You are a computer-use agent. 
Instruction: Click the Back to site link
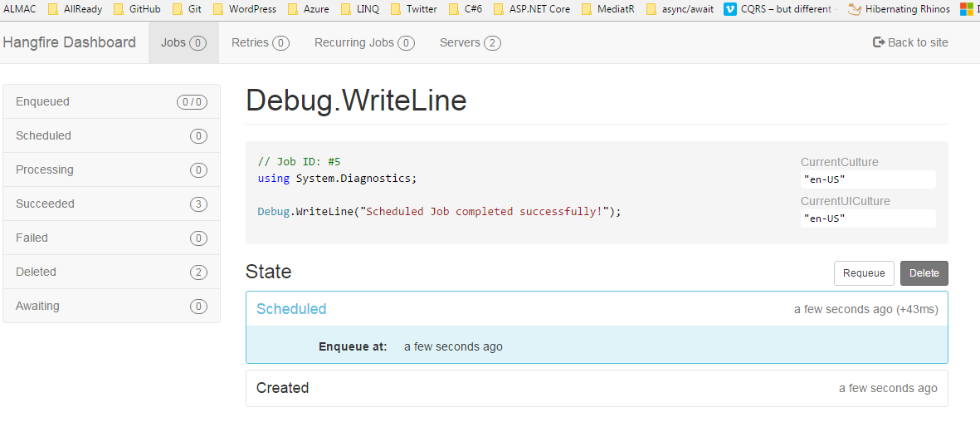point(910,42)
